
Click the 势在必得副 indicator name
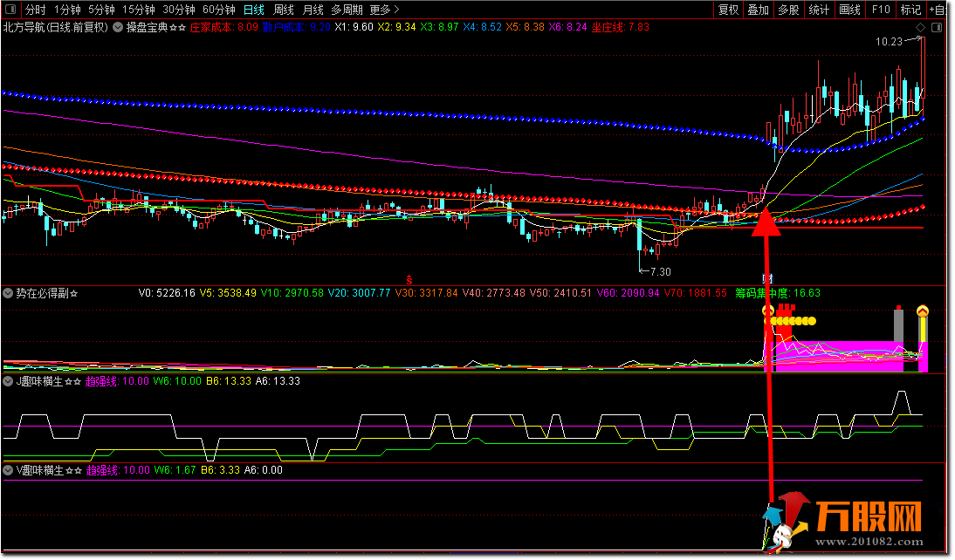pyautogui.click(x=41, y=293)
